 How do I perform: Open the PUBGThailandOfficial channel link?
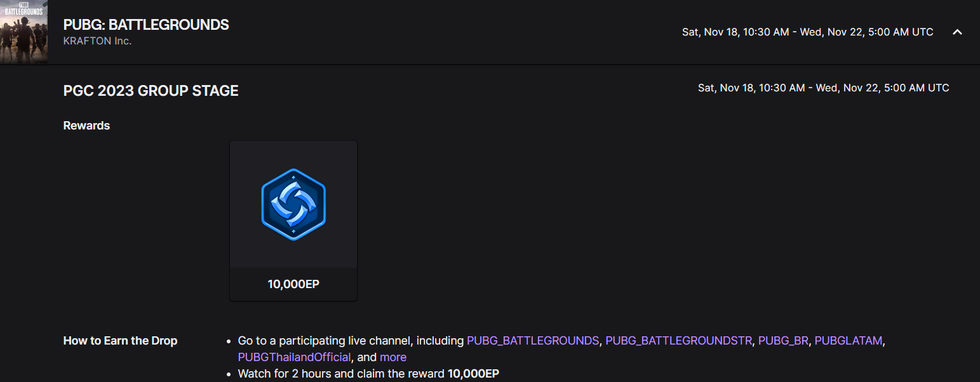pyautogui.click(x=295, y=357)
